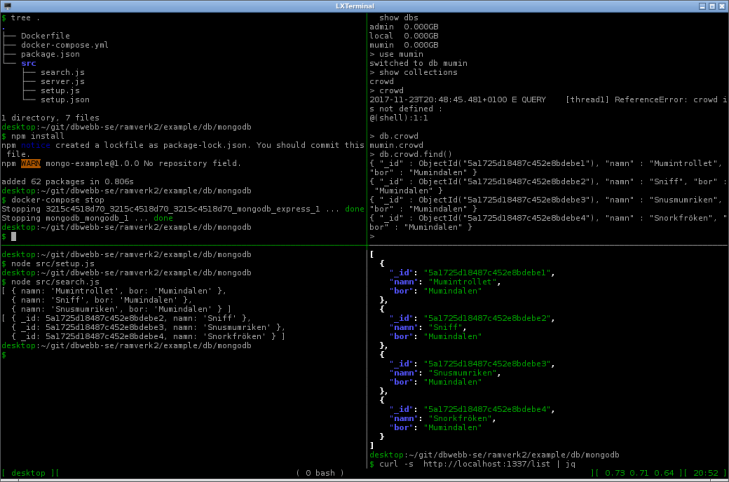Click the 'show dbs' command in mongo shell
This screenshot has height=482, width=729.
(x=398, y=18)
